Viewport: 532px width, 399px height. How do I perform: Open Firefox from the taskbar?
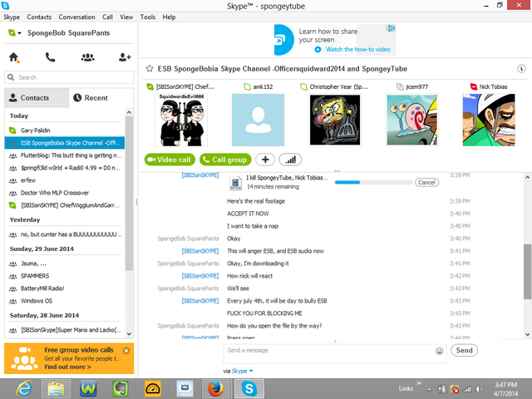[215, 389]
